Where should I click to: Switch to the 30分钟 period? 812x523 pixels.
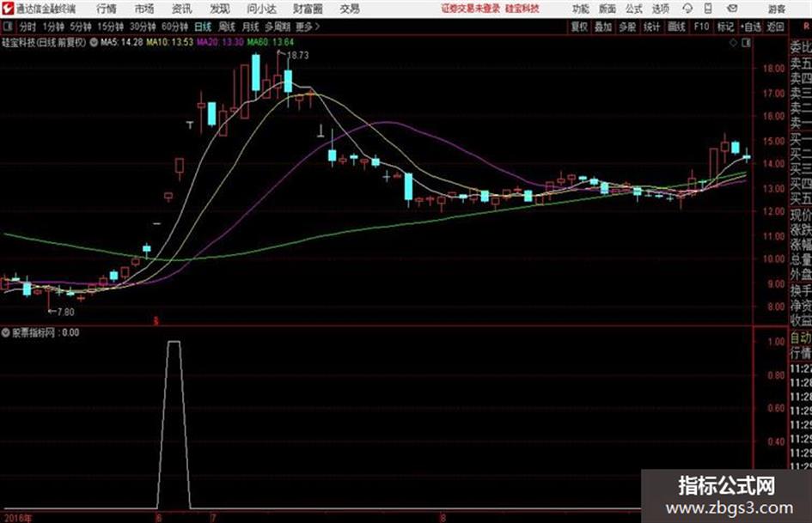pyautogui.click(x=143, y=27)
